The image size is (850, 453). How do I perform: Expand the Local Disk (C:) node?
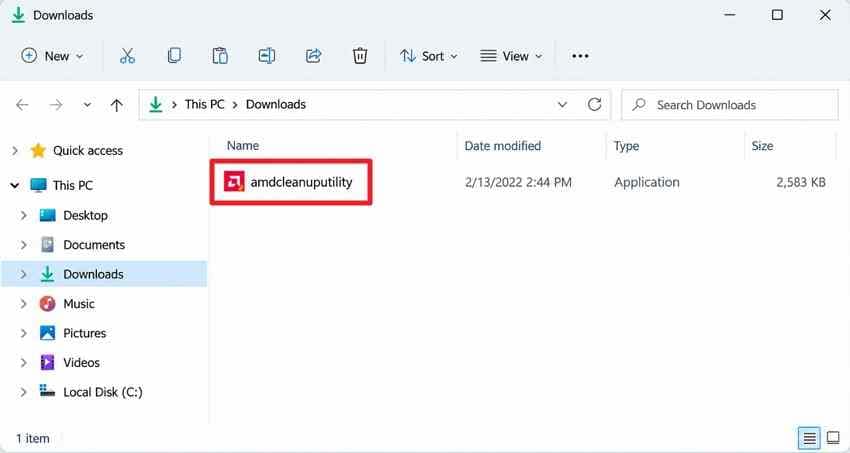tap(23, 392)
